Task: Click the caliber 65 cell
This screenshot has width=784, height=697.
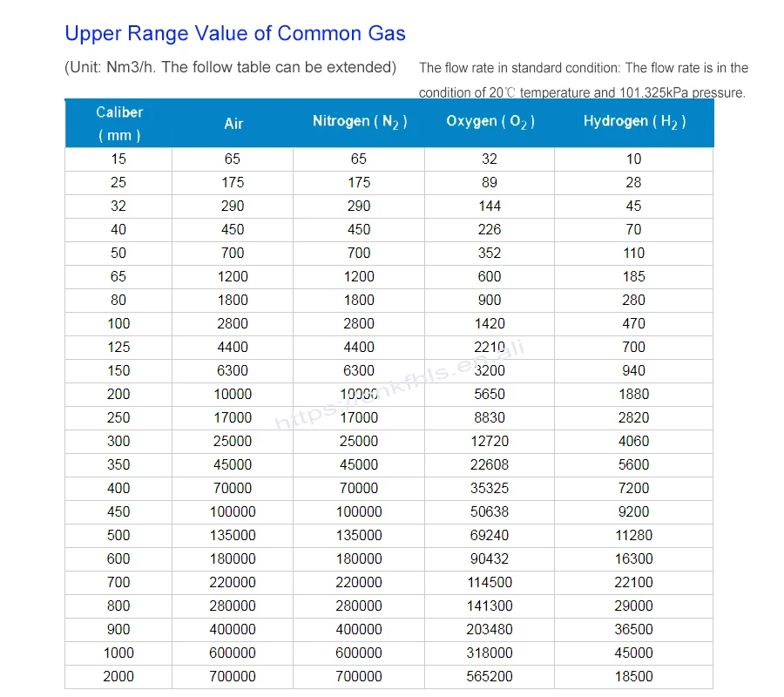Action: tap(118, 276)
